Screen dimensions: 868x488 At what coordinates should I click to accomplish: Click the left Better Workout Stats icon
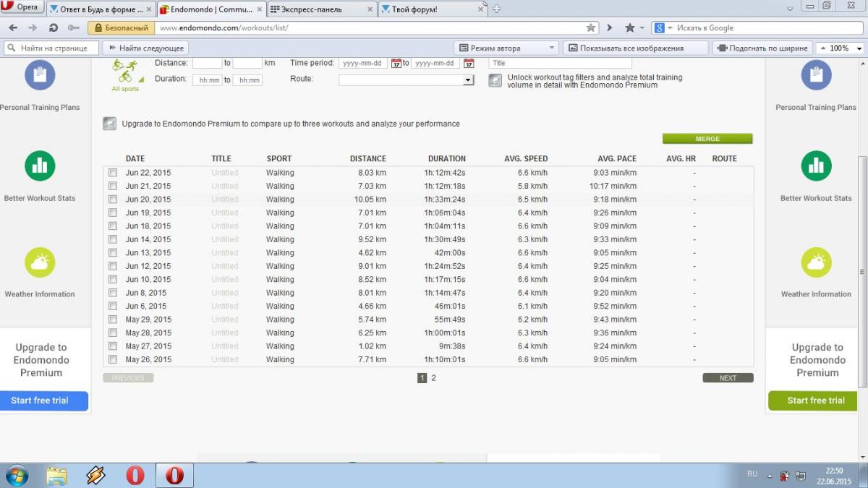tap(40, 166)
